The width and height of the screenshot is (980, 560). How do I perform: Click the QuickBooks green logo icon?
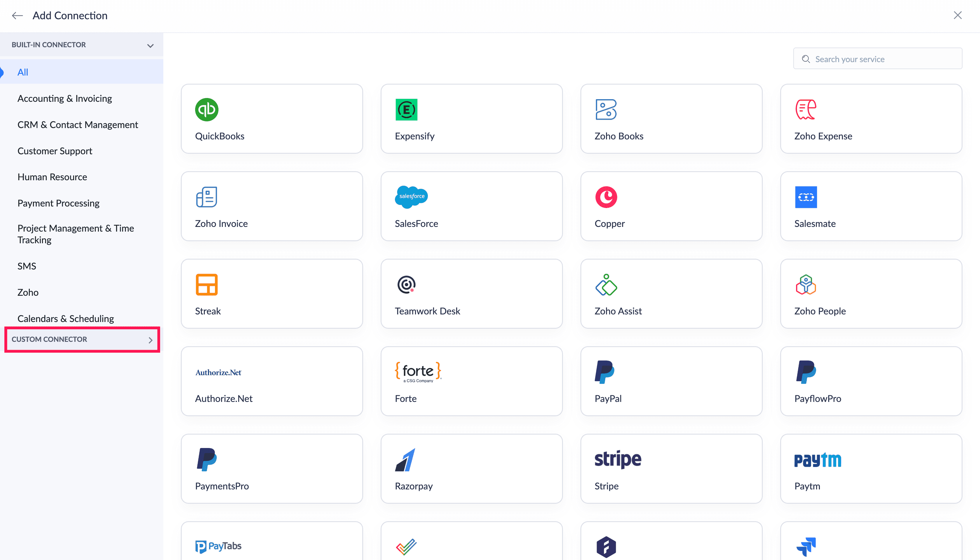tap(206, 110)
